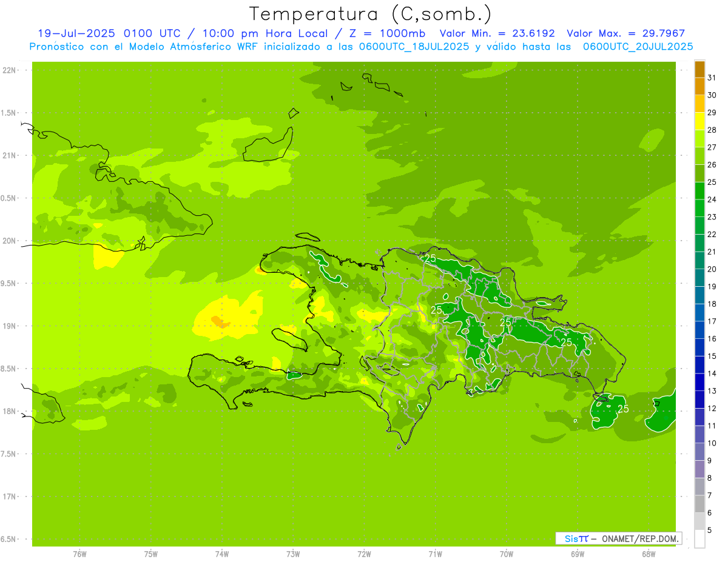728x562 pixels.
Task: Click the legend color band between 23 and 24
Action: [699, 209]
